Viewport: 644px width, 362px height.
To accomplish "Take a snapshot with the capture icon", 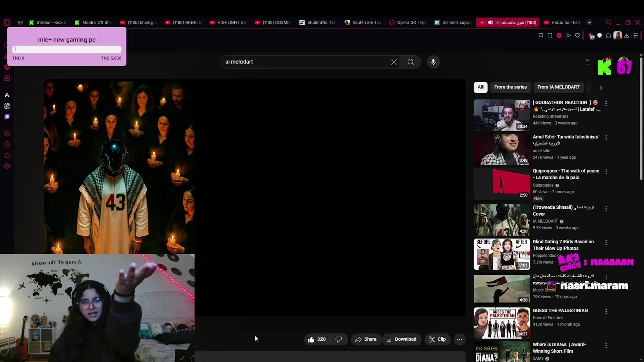I will tap(550, 35).
